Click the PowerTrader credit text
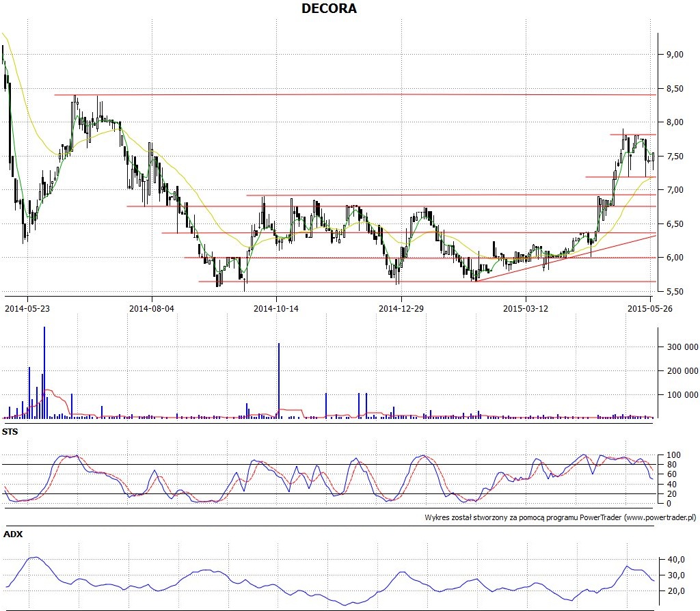700x611 pixels. click(x=561, y=517)
